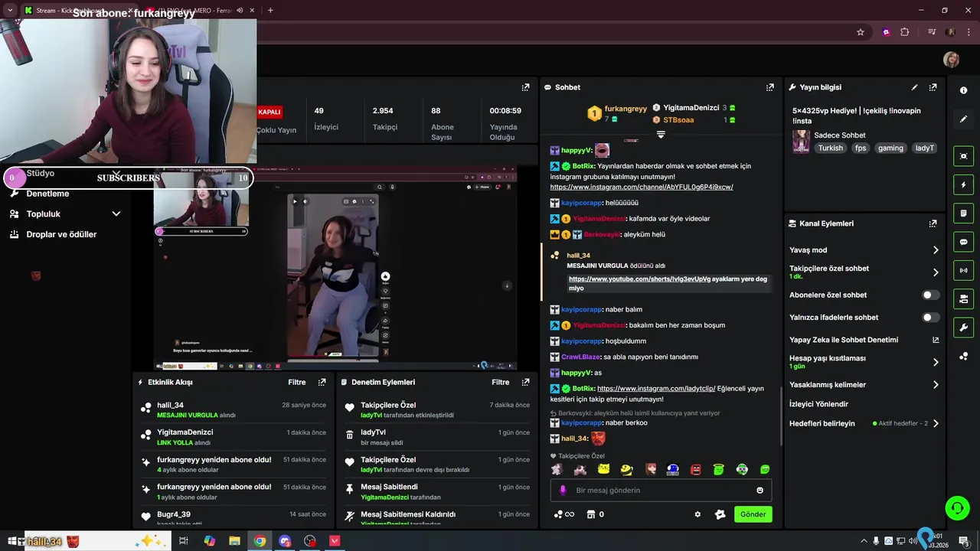Open Filtre in Denetim Eylemleri panel
The height and width of the screenshot is (551, 980).
pos(500,382)
